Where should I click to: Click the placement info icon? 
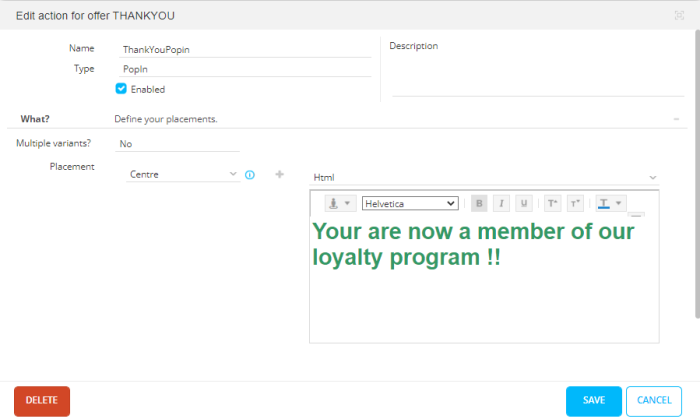click(x=250, y=175)
